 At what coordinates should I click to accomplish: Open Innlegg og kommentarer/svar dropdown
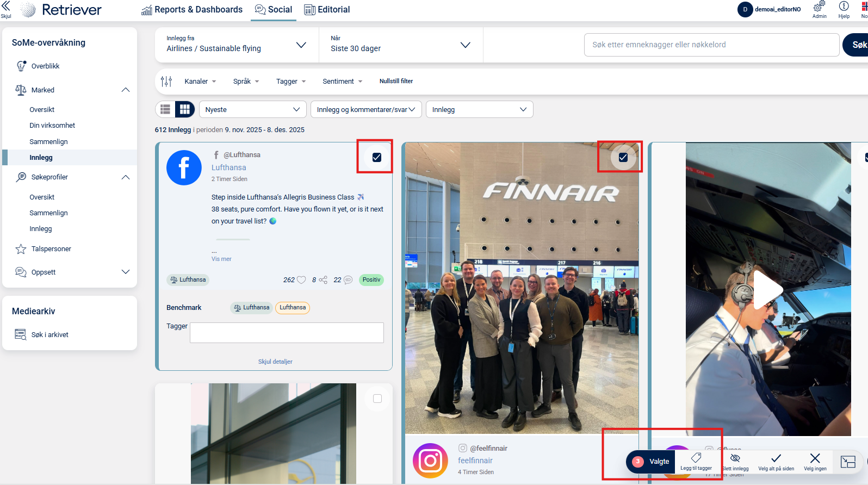pyautogui.click(x=366, y=109)
